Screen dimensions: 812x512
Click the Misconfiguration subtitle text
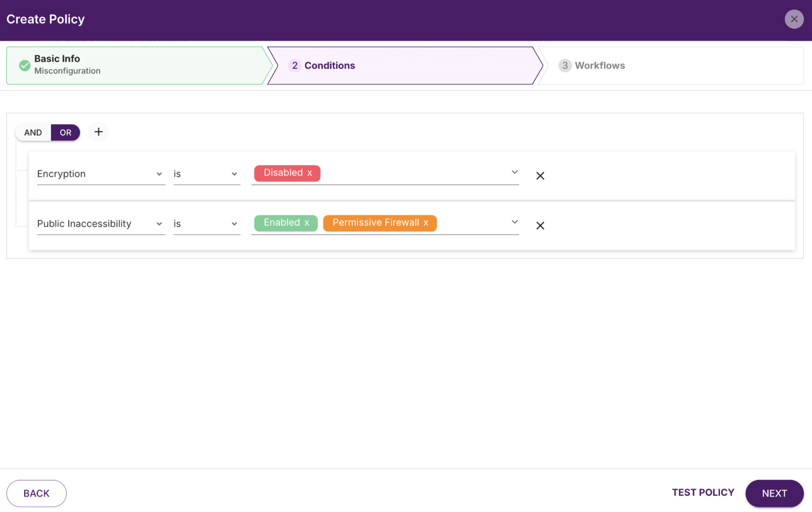pyautogui.click(x=68, y=71)
